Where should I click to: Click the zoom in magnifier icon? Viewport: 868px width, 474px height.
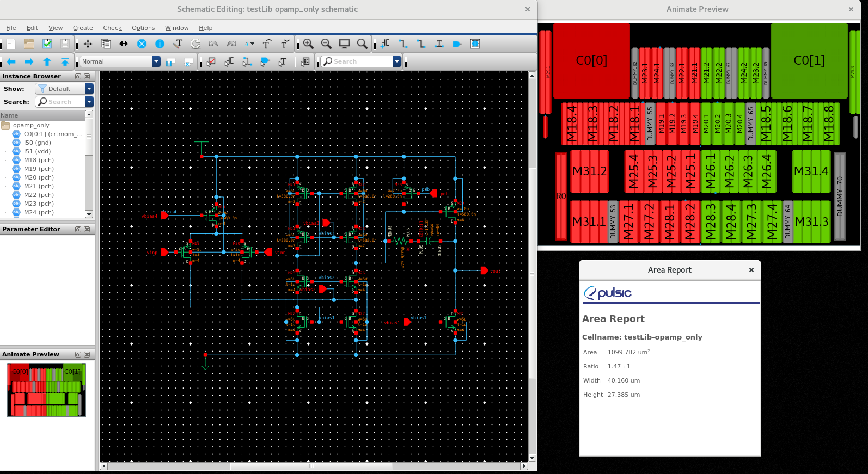308,44
